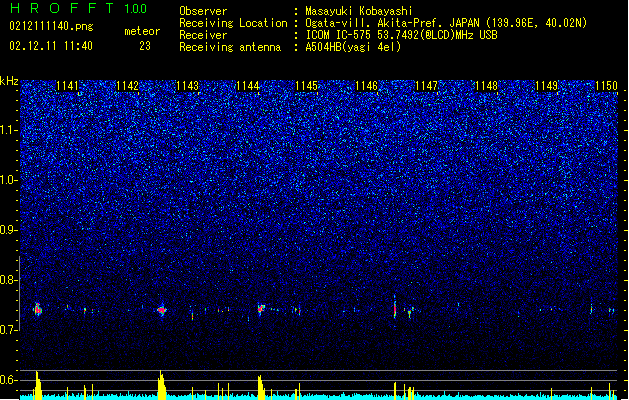Screen dimensions: 629x400
Task: Click the tall yellow power peak after 1142
Action: point(161,385)
